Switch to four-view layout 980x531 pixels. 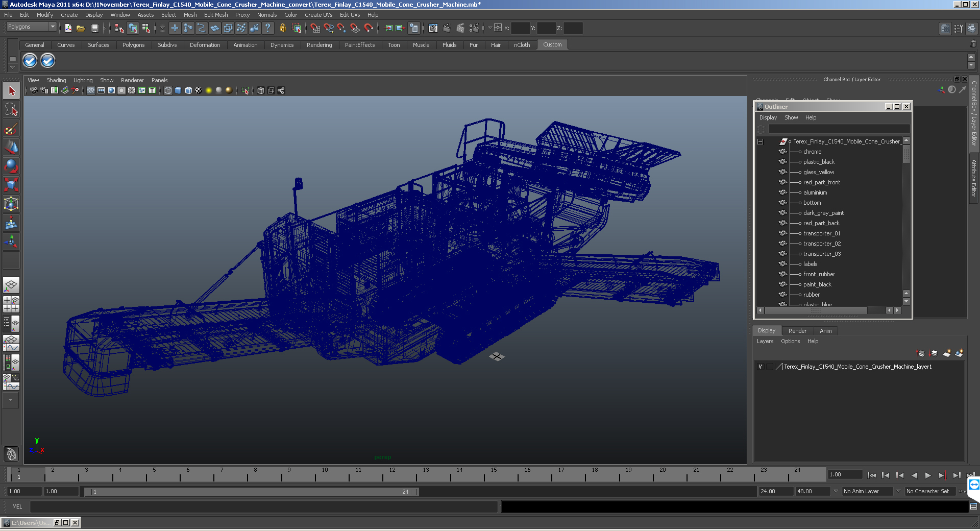click(x=11, y=304)
